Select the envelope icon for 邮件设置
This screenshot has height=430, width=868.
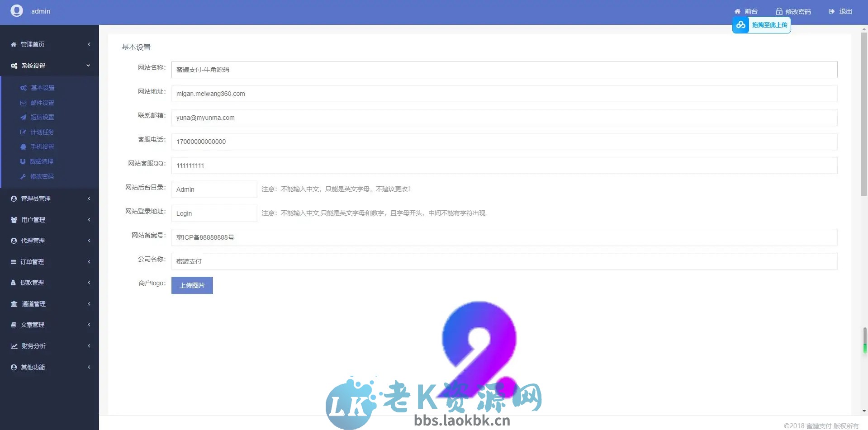click(x=24, y=103)
